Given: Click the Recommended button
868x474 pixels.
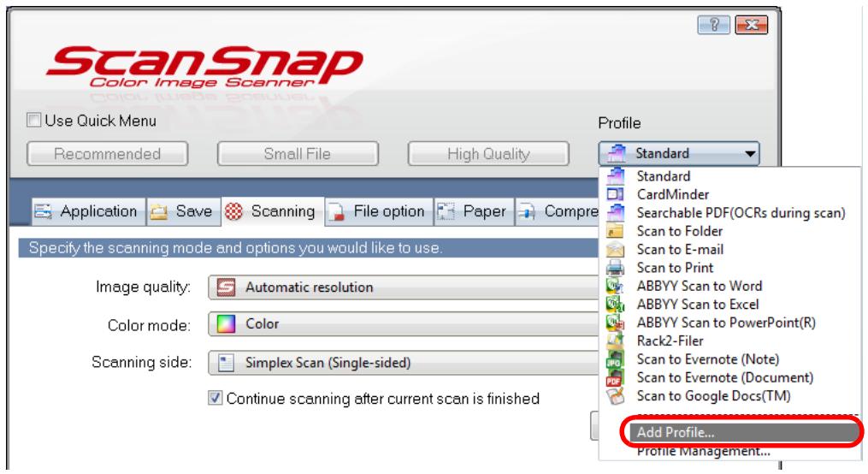Looking at the screenshot, I should [x=108, y=153].
